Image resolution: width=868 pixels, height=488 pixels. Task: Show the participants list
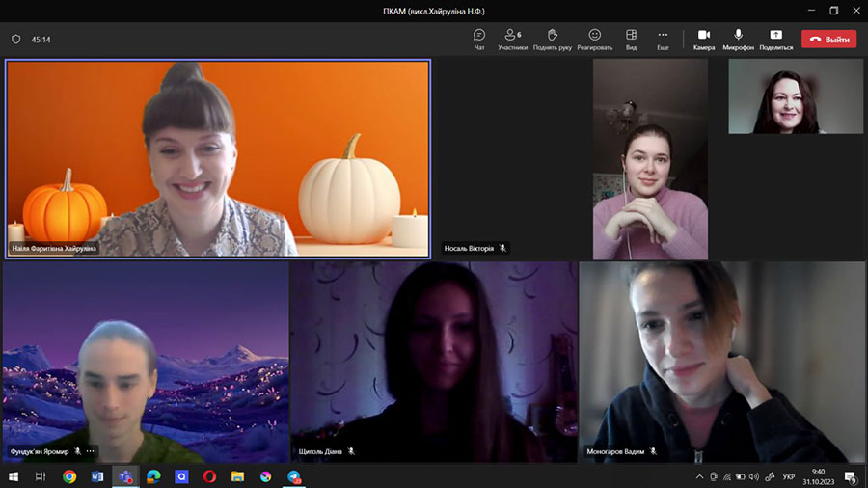[x=513, y=40]
